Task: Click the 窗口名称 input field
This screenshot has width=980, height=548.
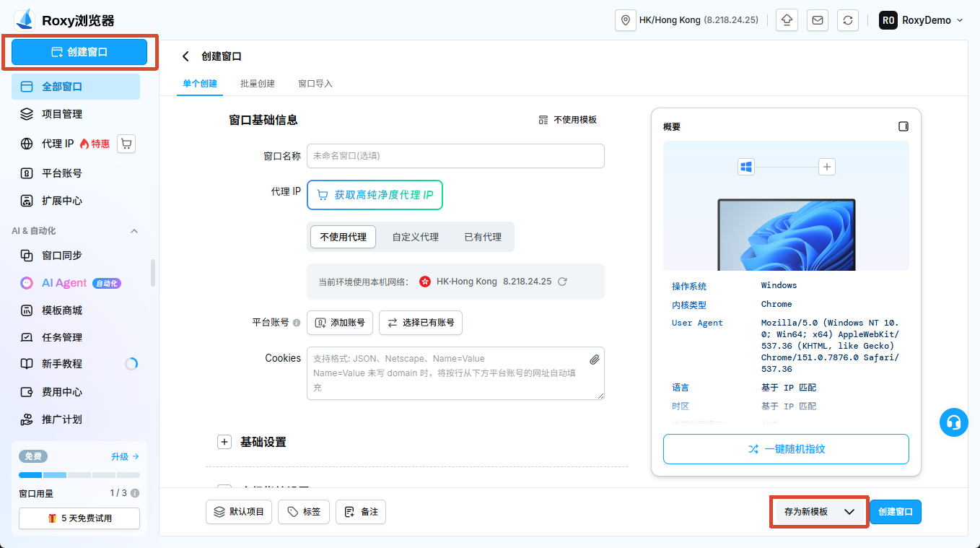Action: (455, 156)
